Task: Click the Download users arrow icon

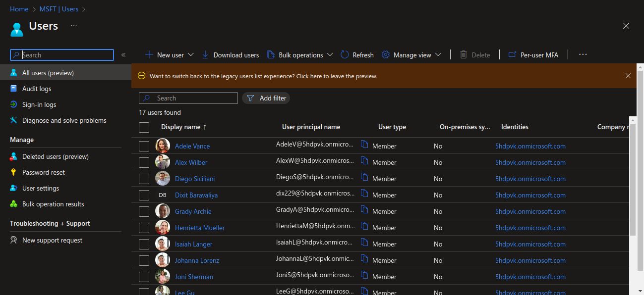Action: 205,55
